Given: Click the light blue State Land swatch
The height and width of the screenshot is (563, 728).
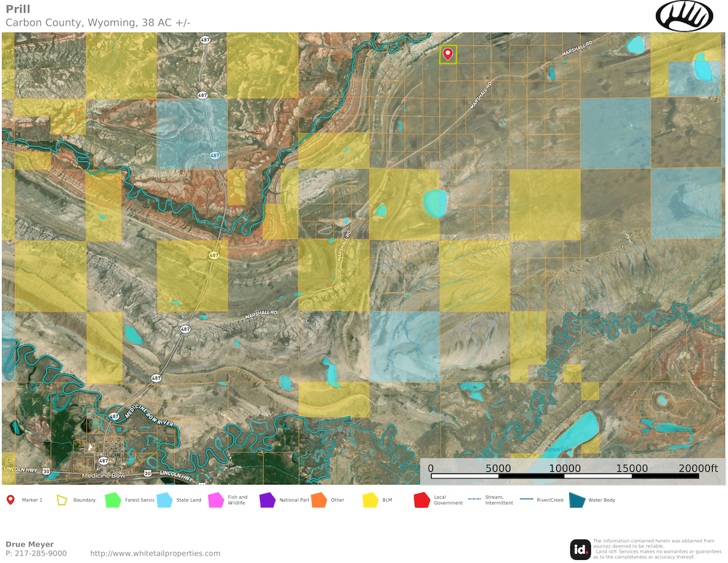Looking at the screenshot, I should coord(165,500).
